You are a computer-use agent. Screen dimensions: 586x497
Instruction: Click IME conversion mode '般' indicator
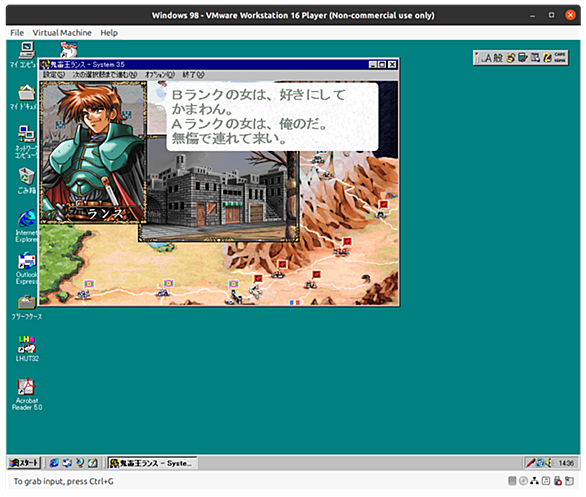(x=498, y=58)
